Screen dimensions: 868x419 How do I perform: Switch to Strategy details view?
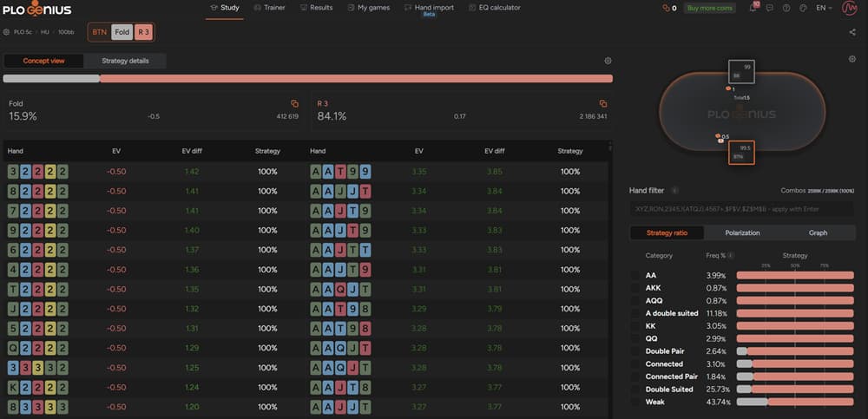tap(125, 61)
